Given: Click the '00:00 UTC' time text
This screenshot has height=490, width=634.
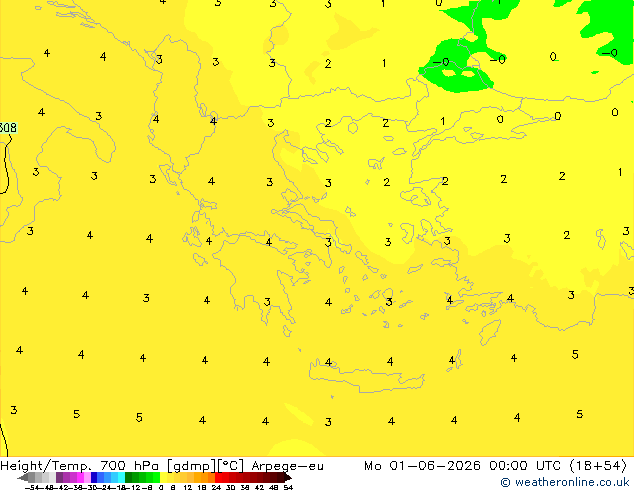Looking at the screenshot, I should 525,466.
